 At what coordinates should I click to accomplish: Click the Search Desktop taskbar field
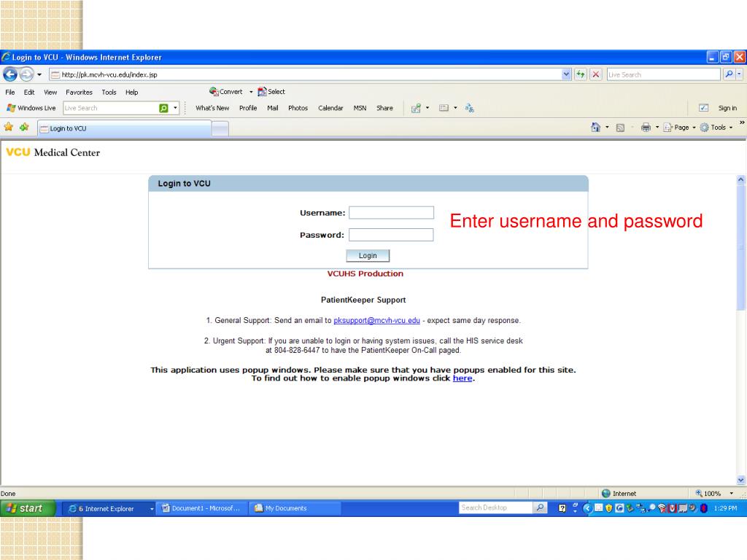tap(495, 507)
